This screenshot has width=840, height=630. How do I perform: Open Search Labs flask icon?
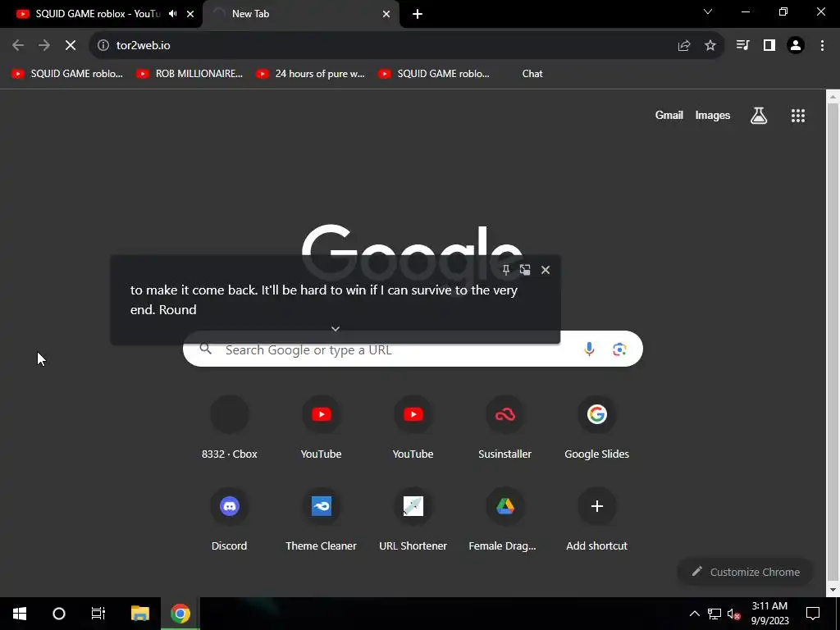pyautogui.click(x=759, y=115)
